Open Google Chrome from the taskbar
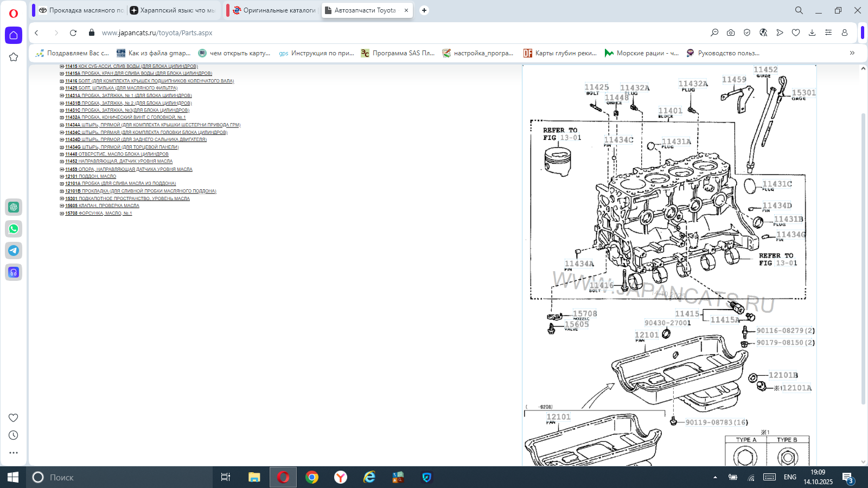The height and width of the screenshot is (488, 868). [312, 477]
